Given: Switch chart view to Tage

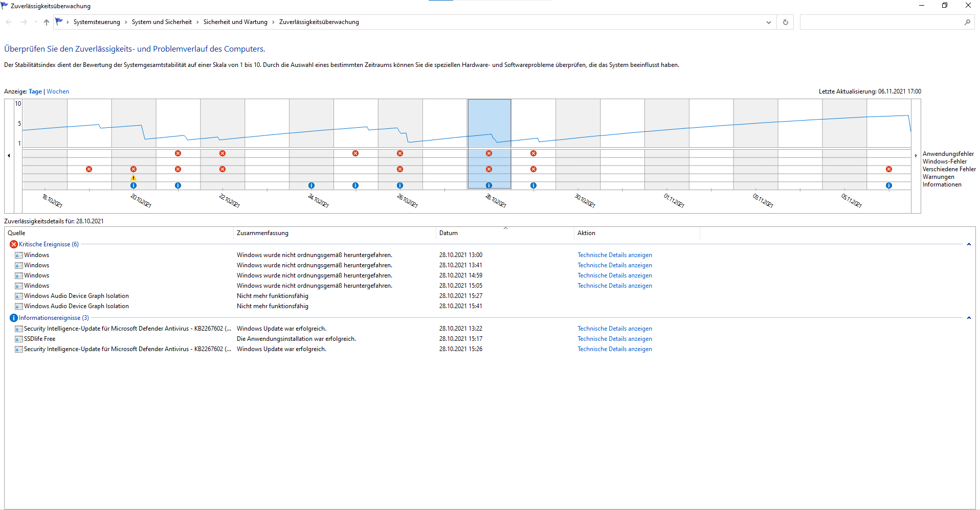Looking at the screenshot, I should coord(35,91).
